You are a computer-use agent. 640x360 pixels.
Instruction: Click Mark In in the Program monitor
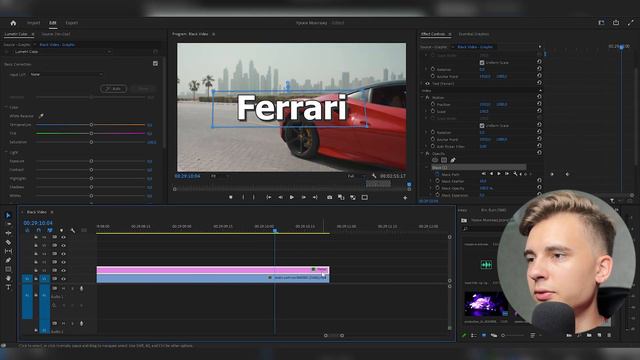[x=243, y=198]
